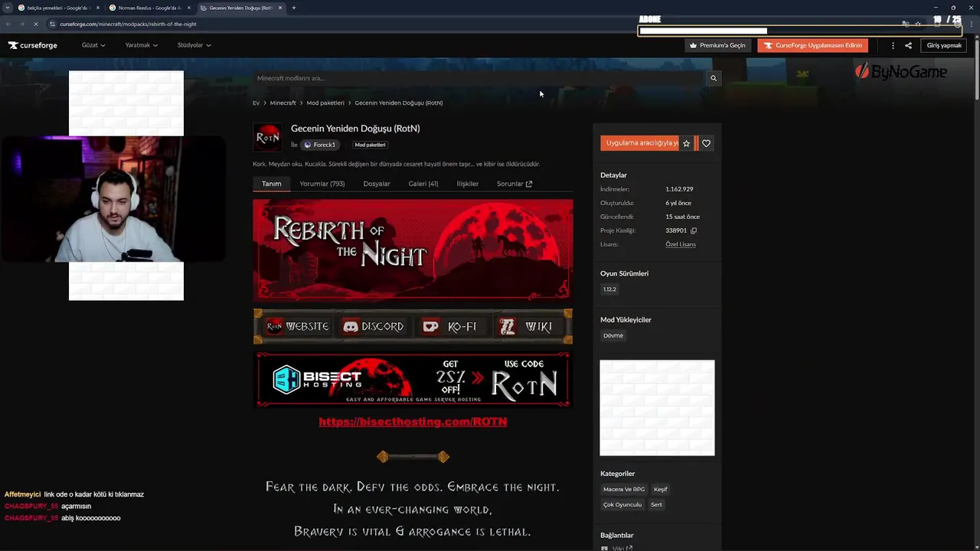Viewport: 980px width, 551px height.
Task: Click the 1.12.2 game version tag
Action: (x=609, y=289)
